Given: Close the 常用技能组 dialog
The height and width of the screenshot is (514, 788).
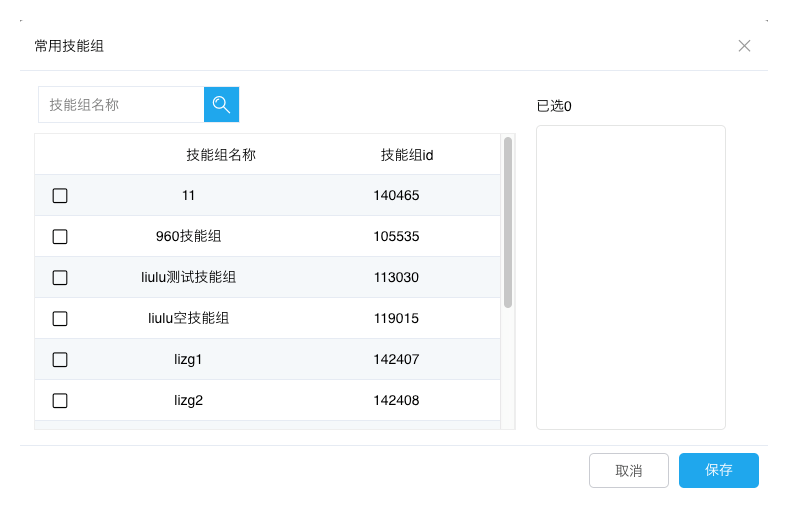Looking at the screenshot, I should click(744, 46).
